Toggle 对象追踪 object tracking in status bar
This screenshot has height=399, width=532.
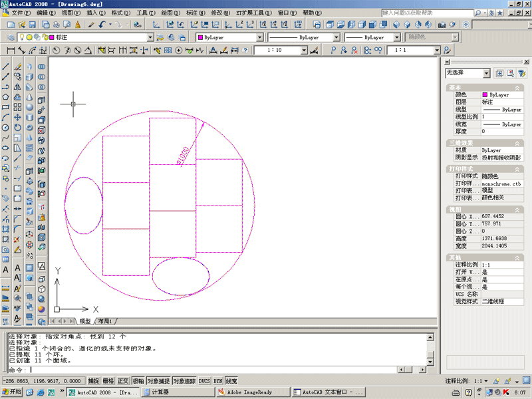pos(184,381)
